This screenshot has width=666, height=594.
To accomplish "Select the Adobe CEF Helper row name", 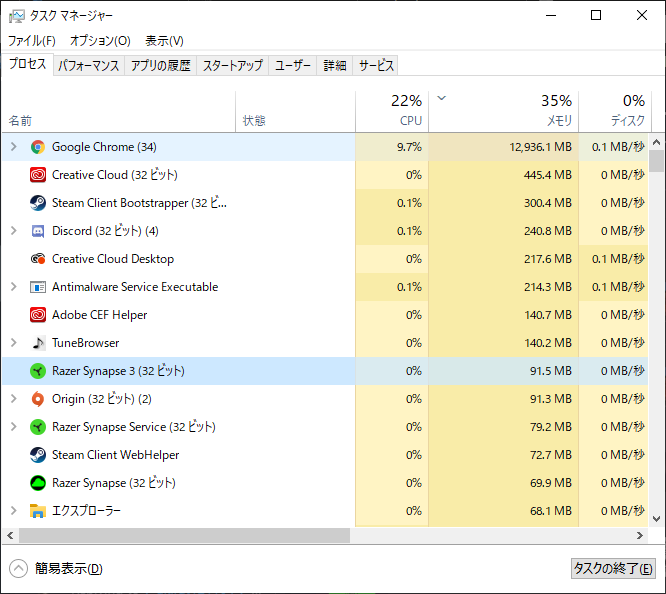I will pos(99,315).
